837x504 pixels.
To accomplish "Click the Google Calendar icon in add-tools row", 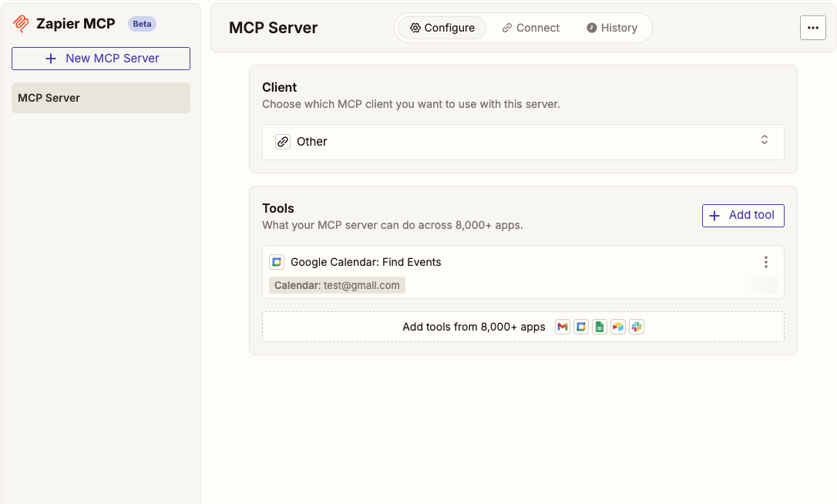I will click(x=581, y=327).
